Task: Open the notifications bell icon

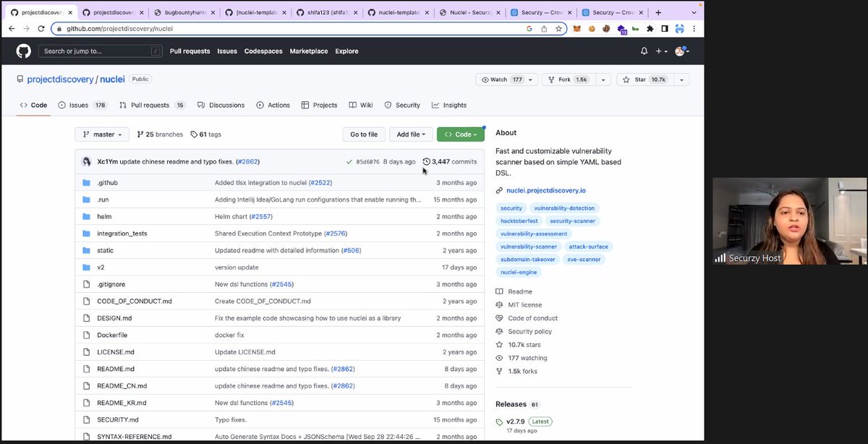Action: pyautogui.click(x=644, y=51)
